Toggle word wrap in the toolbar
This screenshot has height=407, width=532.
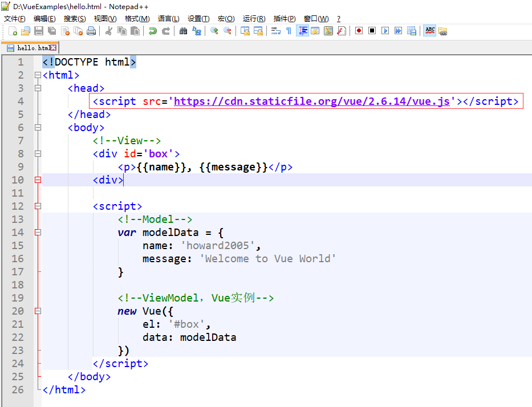pos(276,31)
